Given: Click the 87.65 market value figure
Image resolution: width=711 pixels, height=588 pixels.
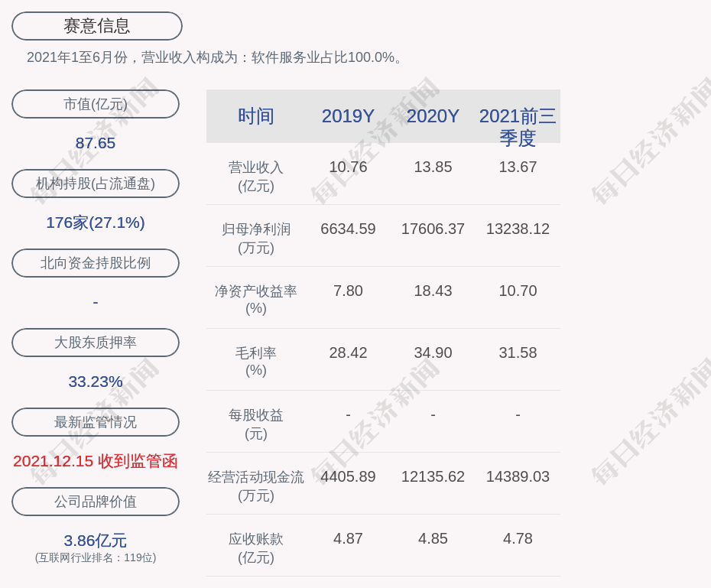Looking at the screenshot, I should pos(96,143).
